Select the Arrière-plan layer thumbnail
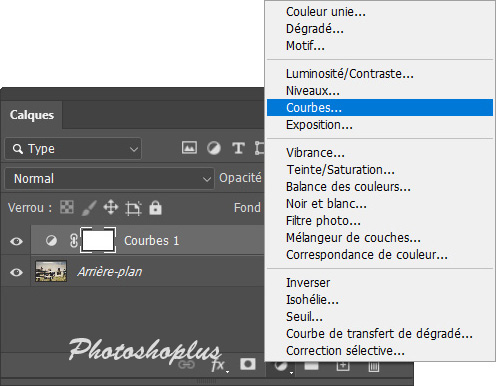 [51, 271]
